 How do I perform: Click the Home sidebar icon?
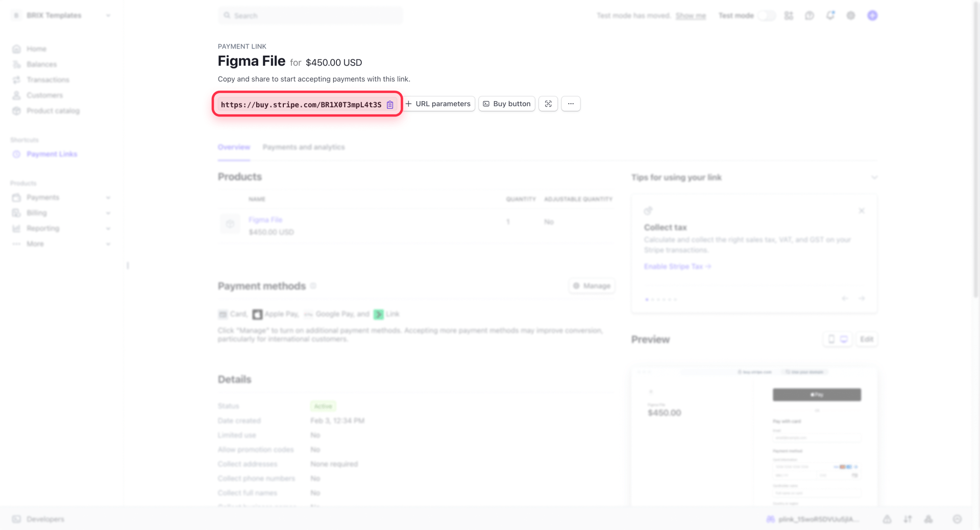click(x=16, y=49)
